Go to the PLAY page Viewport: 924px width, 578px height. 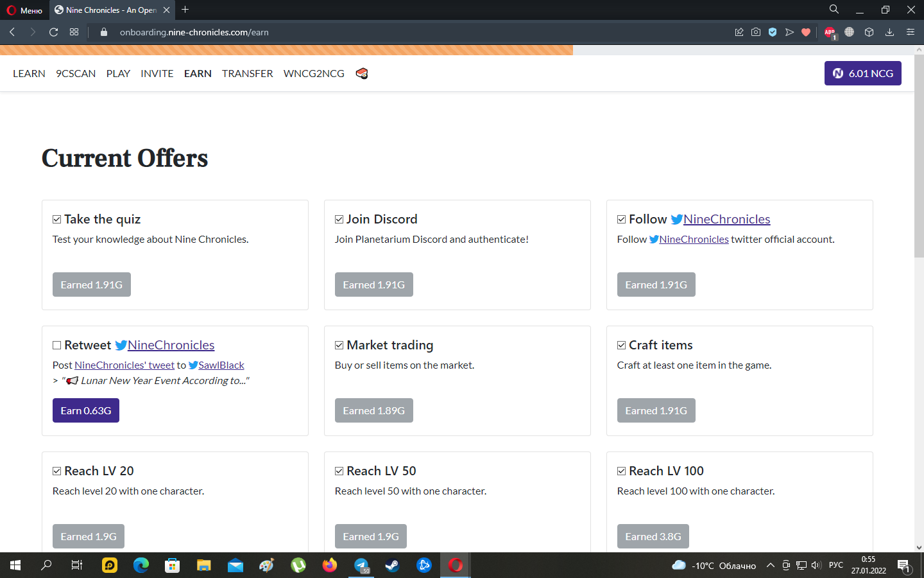click(118, 73)
